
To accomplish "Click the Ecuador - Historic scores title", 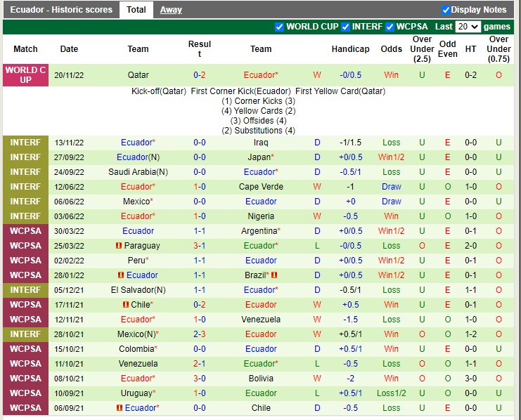I will coord(61,10).
